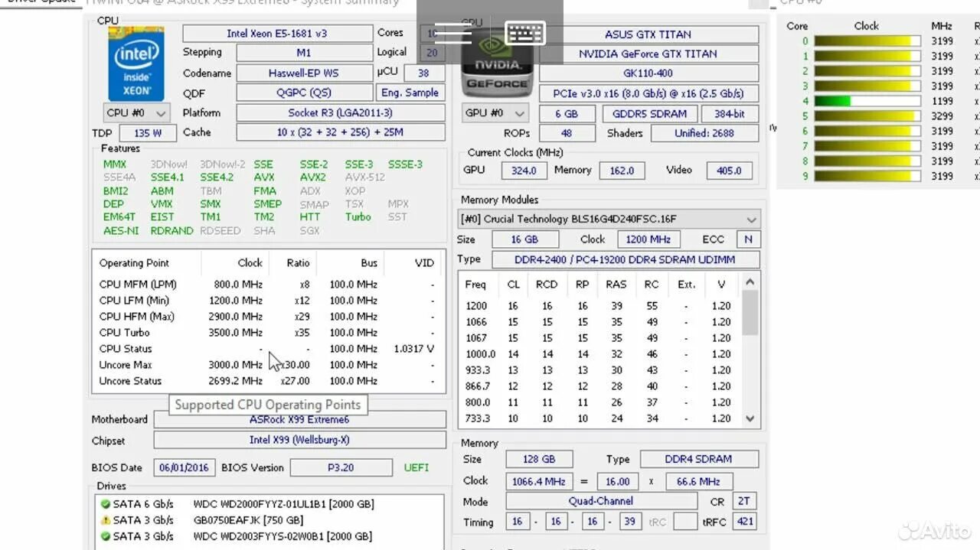Click the 6 GB GPU memory field

(567, 113)
